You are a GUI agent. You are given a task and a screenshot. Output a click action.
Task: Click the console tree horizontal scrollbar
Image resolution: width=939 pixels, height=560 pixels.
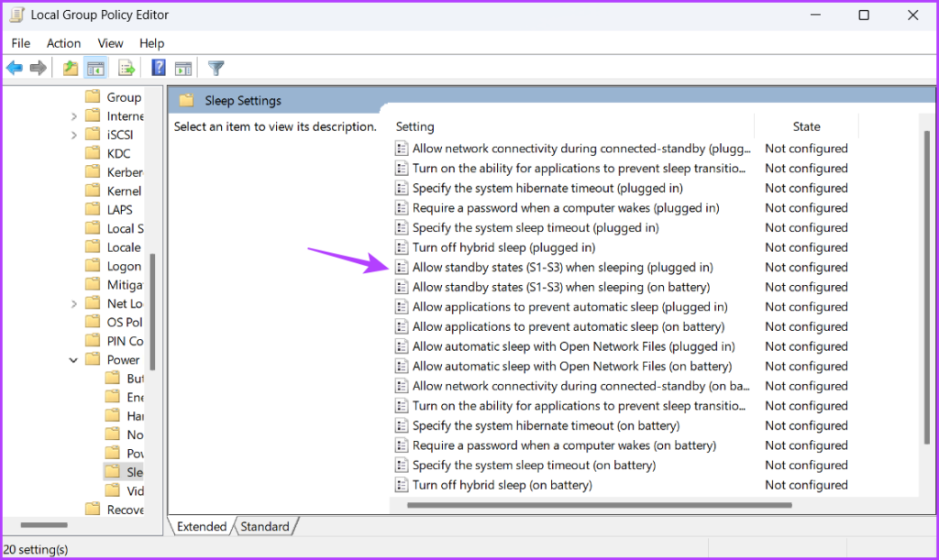(44, 524)
